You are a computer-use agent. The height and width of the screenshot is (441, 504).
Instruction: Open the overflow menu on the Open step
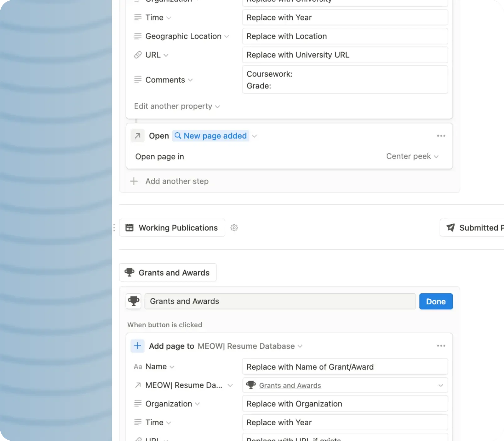click(x=441, y=136)
